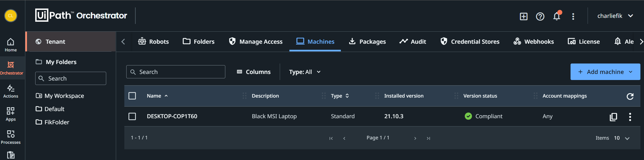Viewport: 644px width, 160px height.
Task: Switch to the Robots tab
Action: click(154, 42)
